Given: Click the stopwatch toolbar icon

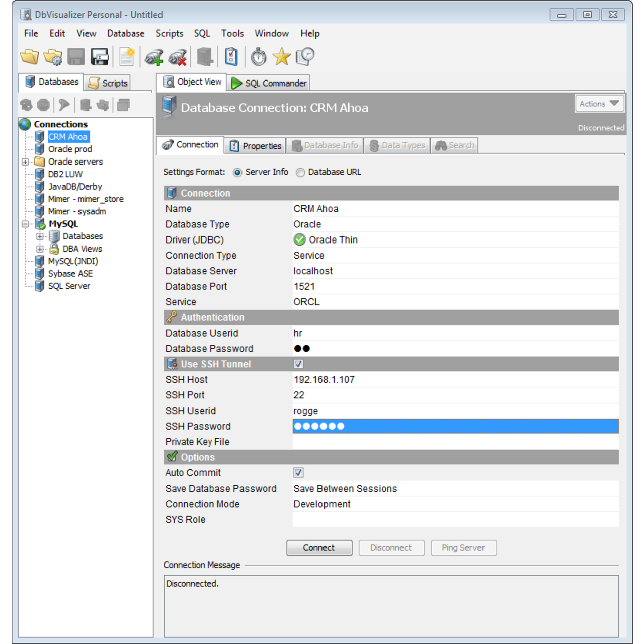Looking at the screenshot, I should pos(258,57).
